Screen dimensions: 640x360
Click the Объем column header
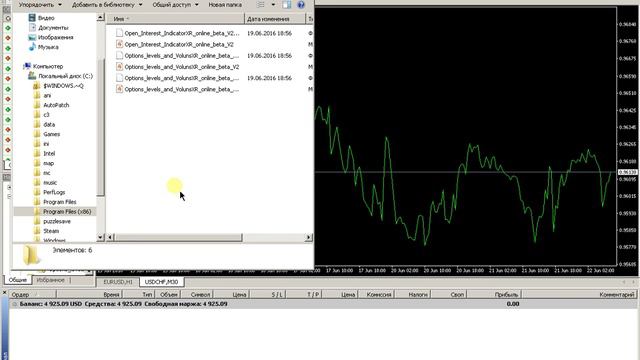[168, 294]
